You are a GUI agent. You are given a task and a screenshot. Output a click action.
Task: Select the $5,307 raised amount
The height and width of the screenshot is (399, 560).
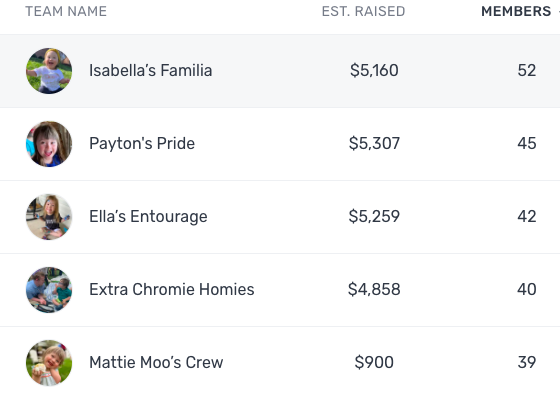(374, 143)
